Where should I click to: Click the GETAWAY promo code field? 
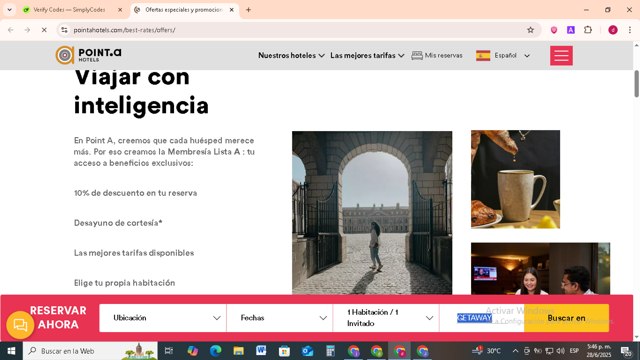[x=482, y=318]
